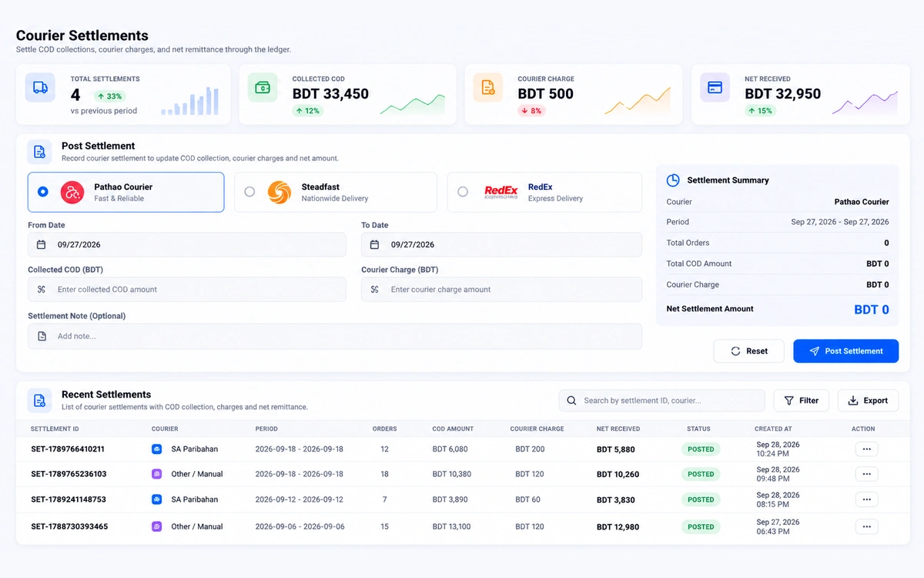Open the Filter options
Viewport: 924px width, 578px height.
click(x=801, y=401)
